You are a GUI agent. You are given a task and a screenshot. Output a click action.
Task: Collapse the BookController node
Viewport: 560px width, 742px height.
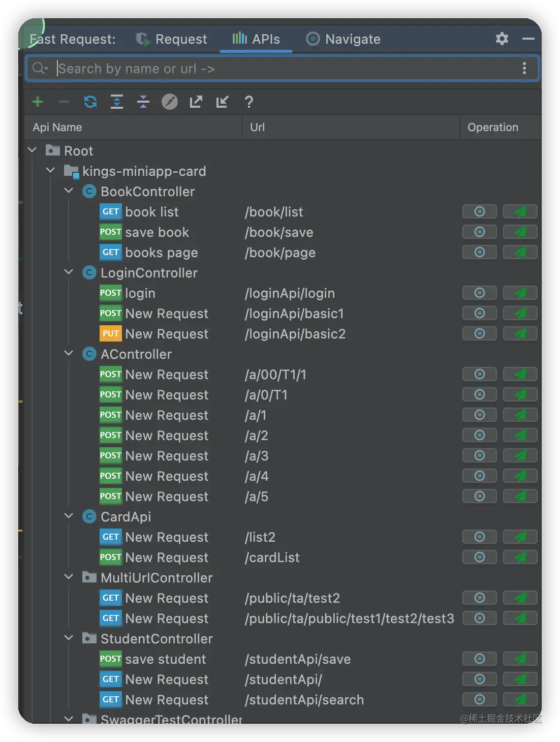[69, 191]
